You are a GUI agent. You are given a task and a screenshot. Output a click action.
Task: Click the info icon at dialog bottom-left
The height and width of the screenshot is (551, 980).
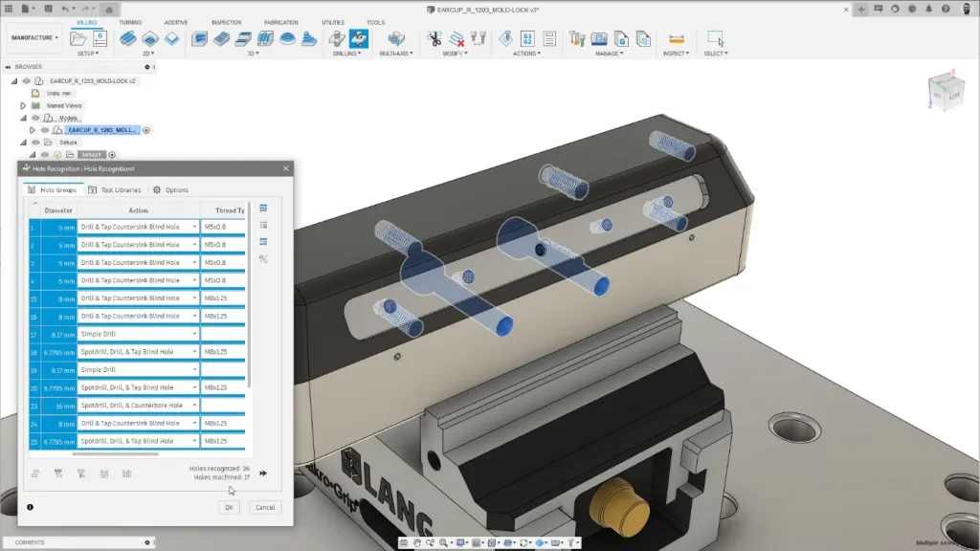point(30,507)
